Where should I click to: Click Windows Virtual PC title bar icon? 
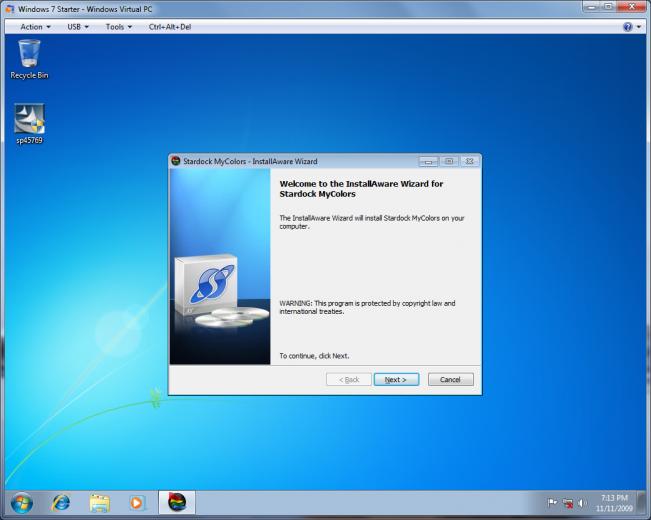pos(9,8)
